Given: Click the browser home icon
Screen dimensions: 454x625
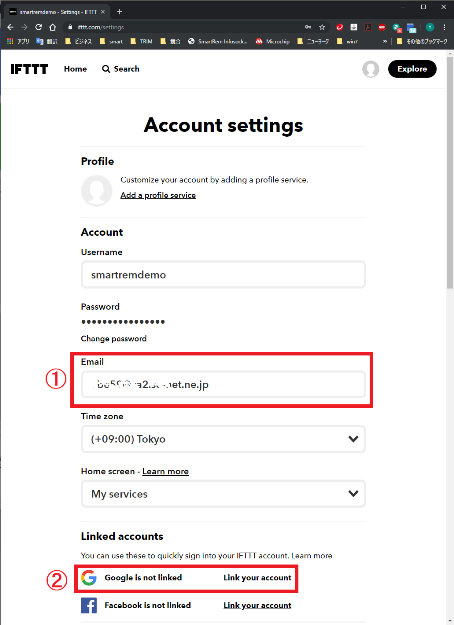Looking at the screenshot, I should pos(53,27).
